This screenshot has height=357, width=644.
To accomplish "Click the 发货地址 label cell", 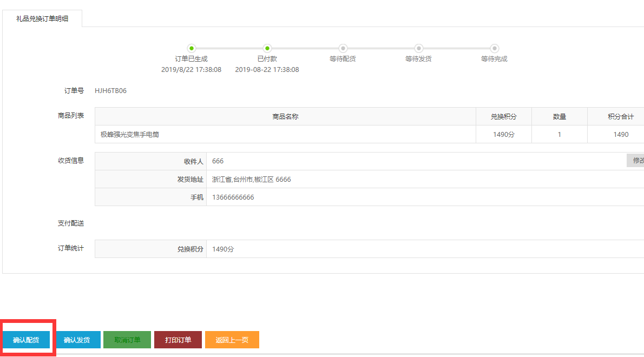I will click(151, 180).
